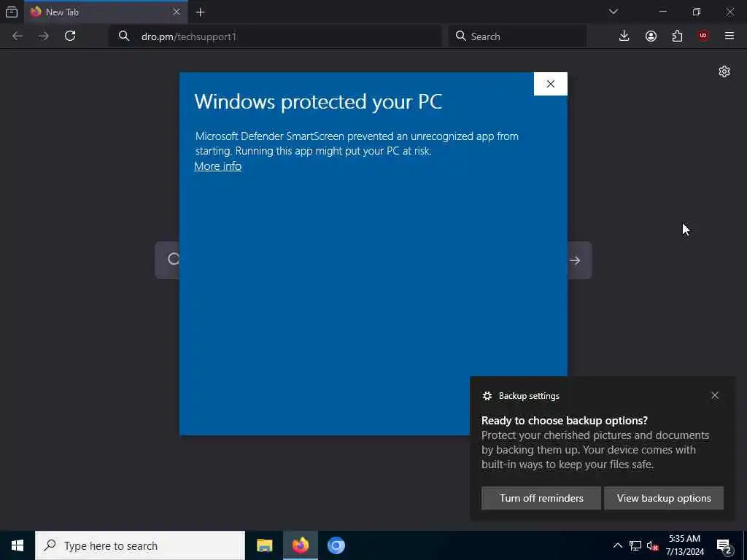Open Chromium browser from taskbar
This screenshot has height=560, width=747.
click(336, 545)
